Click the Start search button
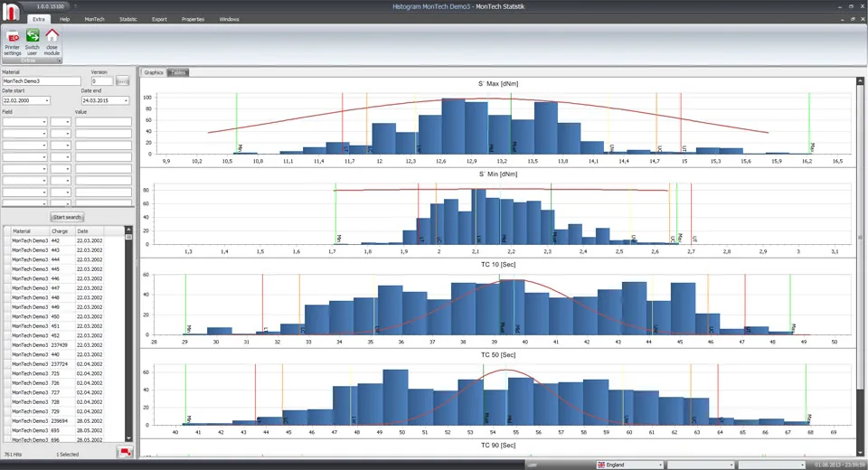Image resolution: width=868 pixels, height=470 pixels. (x=67, y=217)
